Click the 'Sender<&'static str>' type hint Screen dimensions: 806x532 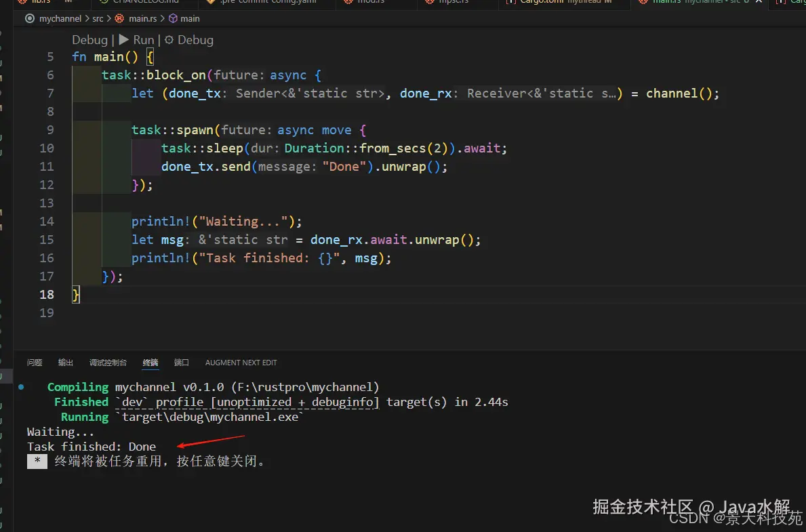(310, 94)
